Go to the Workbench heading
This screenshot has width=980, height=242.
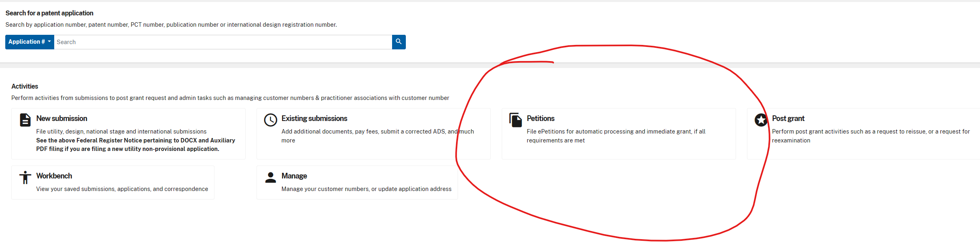point(54,176)
